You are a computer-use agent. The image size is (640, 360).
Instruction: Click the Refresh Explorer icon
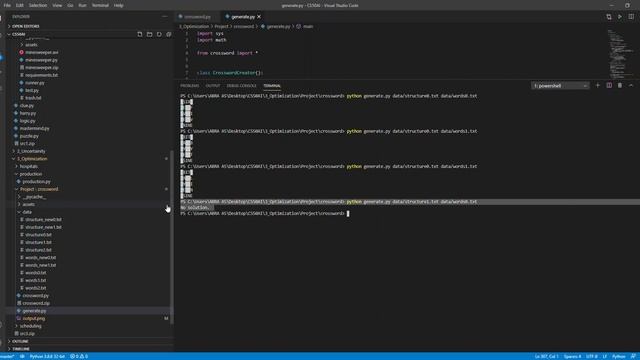(x=159, y=34)
